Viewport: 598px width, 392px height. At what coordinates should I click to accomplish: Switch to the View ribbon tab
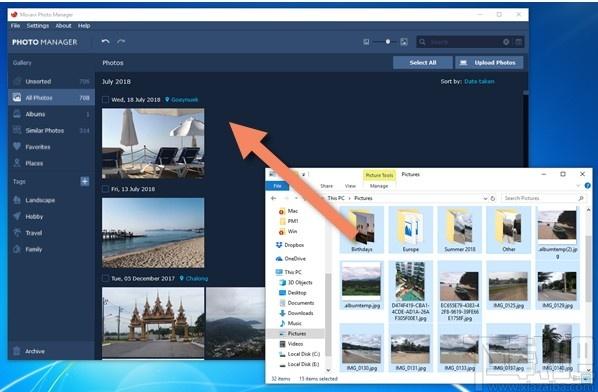(350, 186)
